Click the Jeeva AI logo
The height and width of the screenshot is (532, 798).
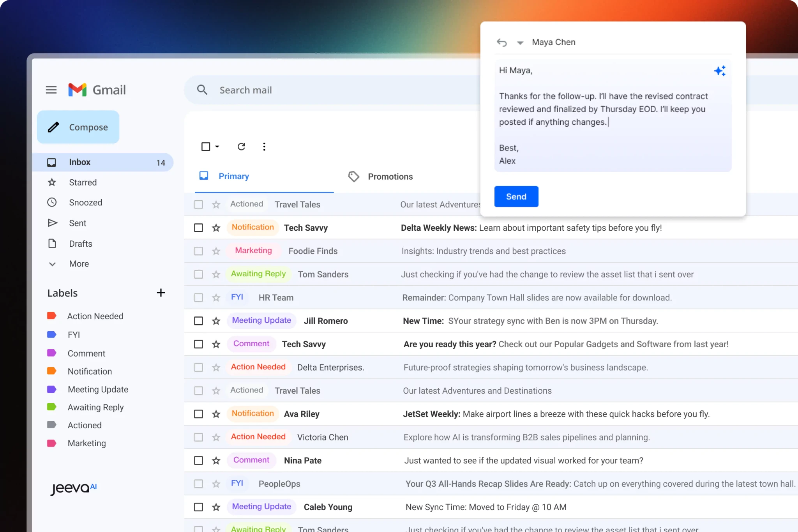coord(74,488)
